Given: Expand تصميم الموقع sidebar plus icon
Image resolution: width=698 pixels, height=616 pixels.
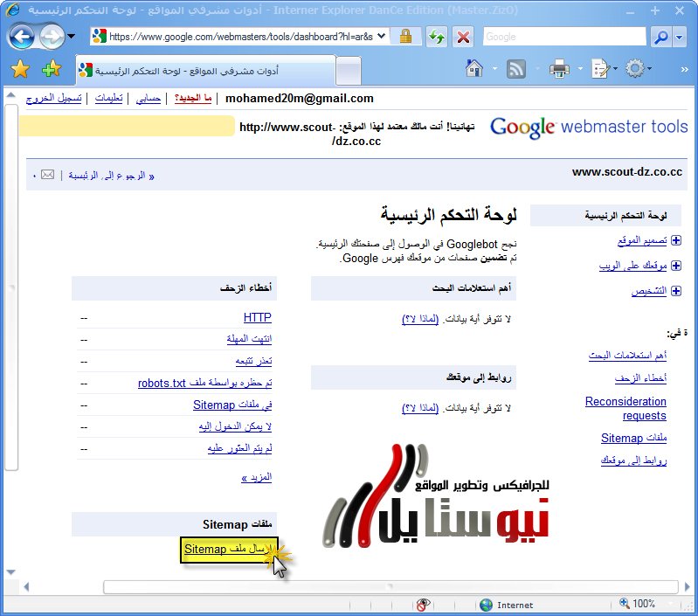Looking at the screenshot, I should (676, 240).
